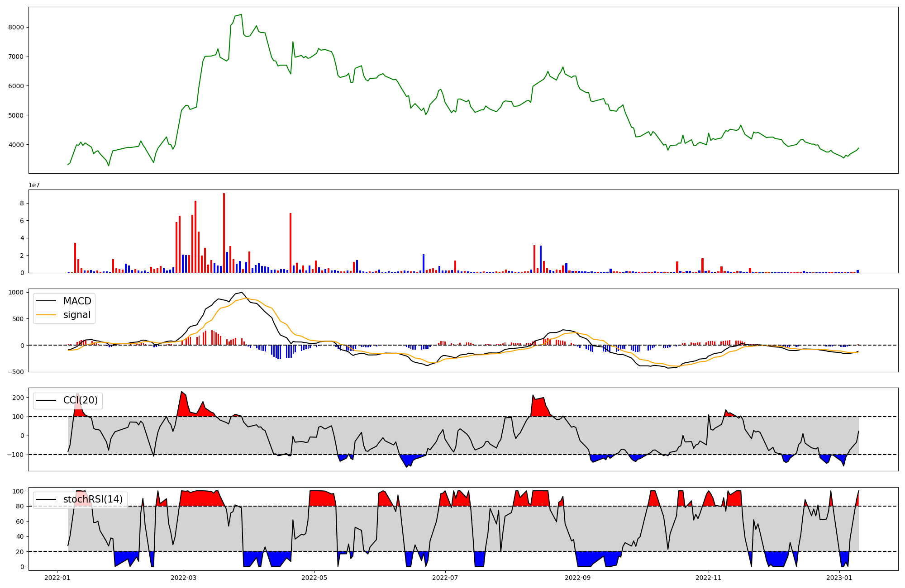Click the CCI(20) legend label
Image resolution: width=905 pixels, height=588 pixels.
[x=80, y=400]
